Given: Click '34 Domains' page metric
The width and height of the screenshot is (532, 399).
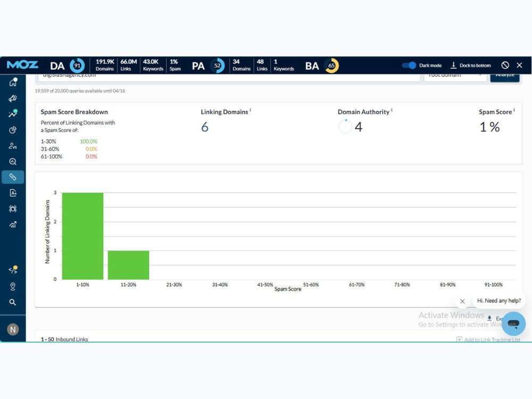Looking at the screenshot, I should (241, 65).
